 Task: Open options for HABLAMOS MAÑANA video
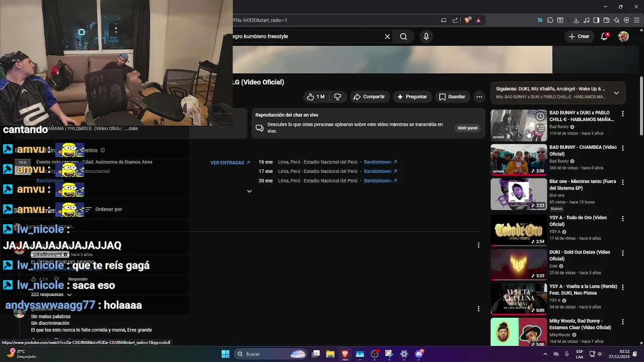click(622, 114)
